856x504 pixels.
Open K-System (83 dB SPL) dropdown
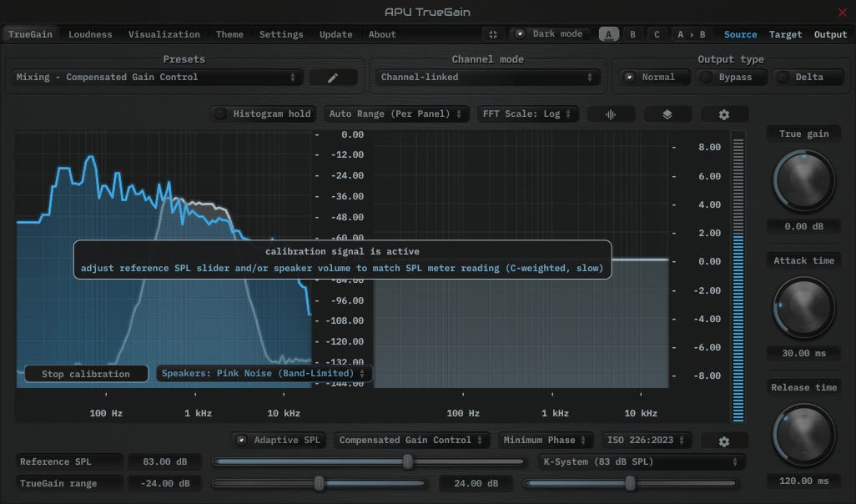click(x=642, y=462)
